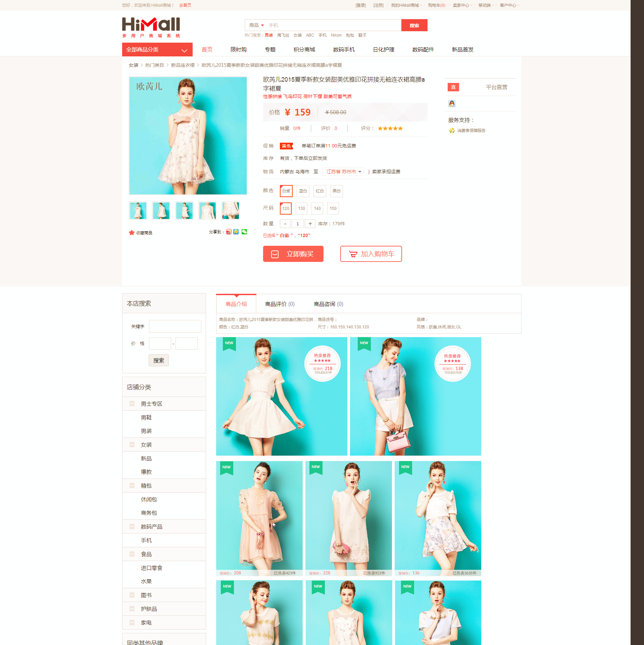Share product to QZone star icon
This screenshot has width=644, height=645.
click(x=236, y=232)
